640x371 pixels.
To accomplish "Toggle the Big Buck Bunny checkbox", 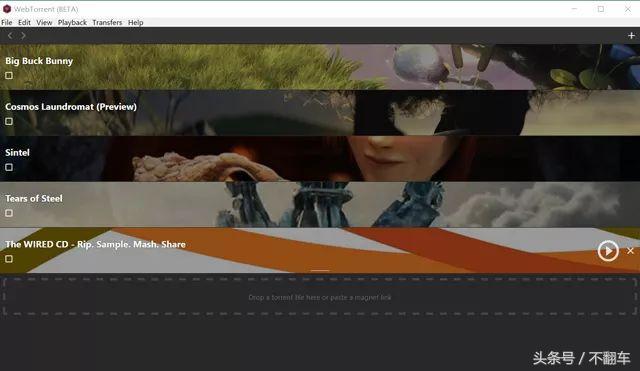I will tap(9, 76).
